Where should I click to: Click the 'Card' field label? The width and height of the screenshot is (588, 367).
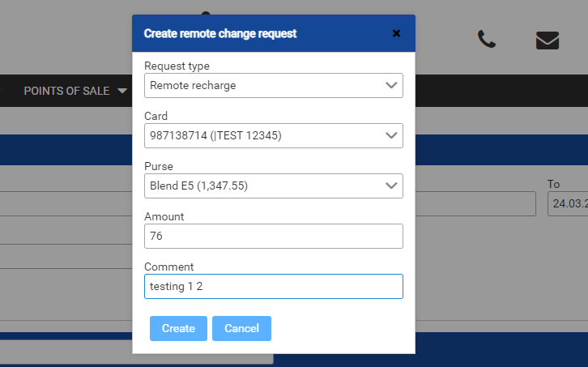[156, 116]
